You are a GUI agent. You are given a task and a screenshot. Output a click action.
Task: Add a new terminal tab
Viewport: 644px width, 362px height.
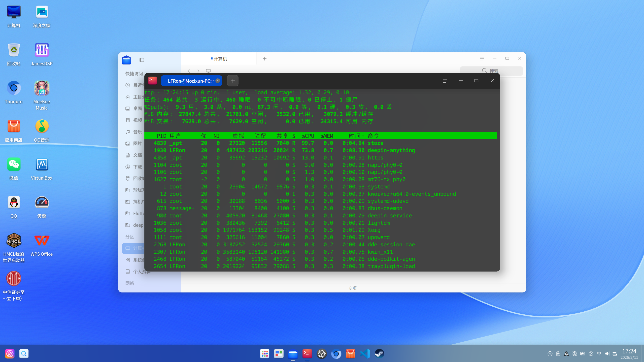pos(232,81)
